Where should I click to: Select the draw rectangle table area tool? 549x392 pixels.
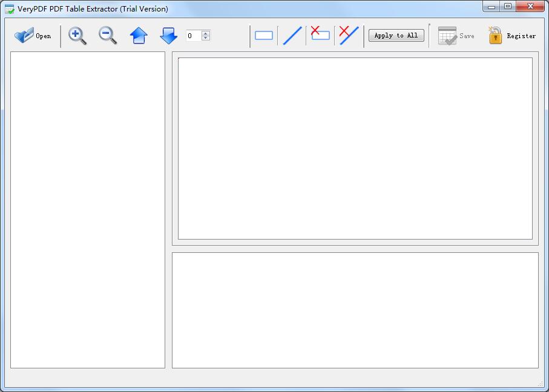[x=264, y=36]
